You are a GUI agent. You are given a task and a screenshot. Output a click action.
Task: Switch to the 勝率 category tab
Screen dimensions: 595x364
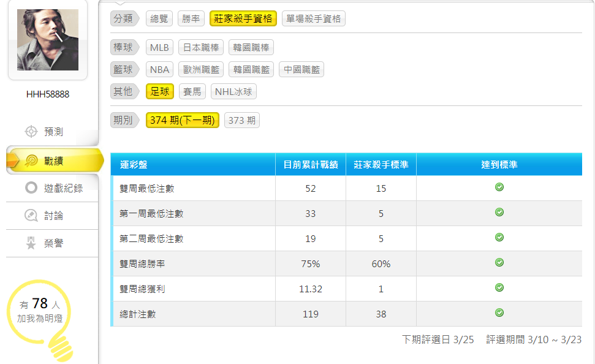coord(191,19)
